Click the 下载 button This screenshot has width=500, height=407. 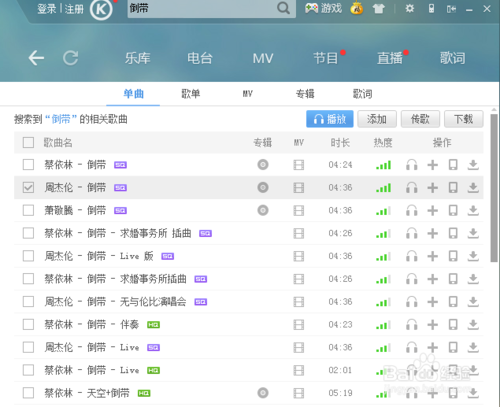pyautogui.click(x=464, y=119)
